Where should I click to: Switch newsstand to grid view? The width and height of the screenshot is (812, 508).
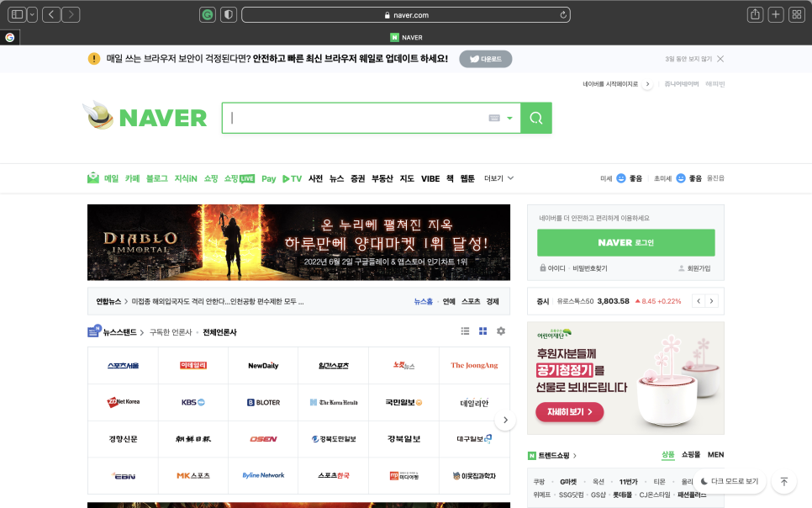click(x=482, y=331)
